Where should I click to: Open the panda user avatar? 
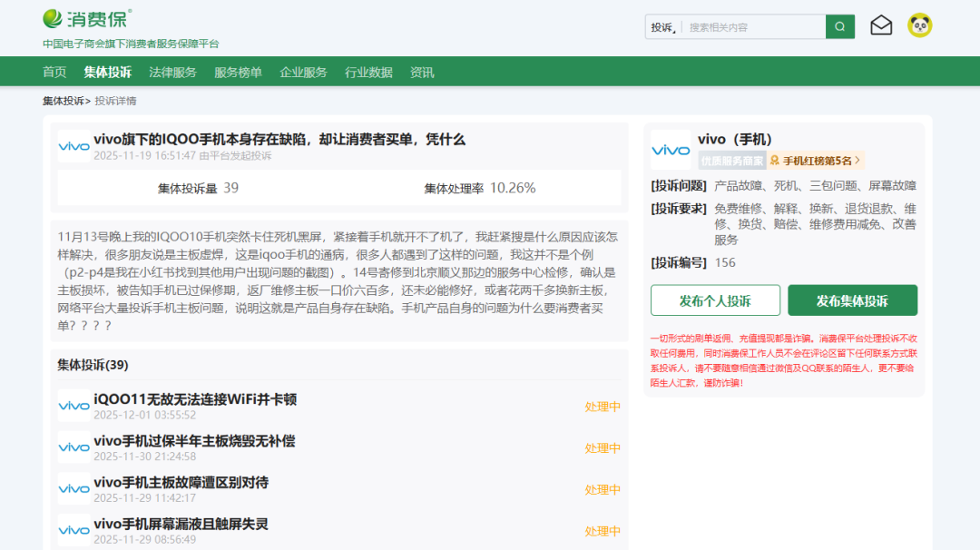[x=920, y=25]
